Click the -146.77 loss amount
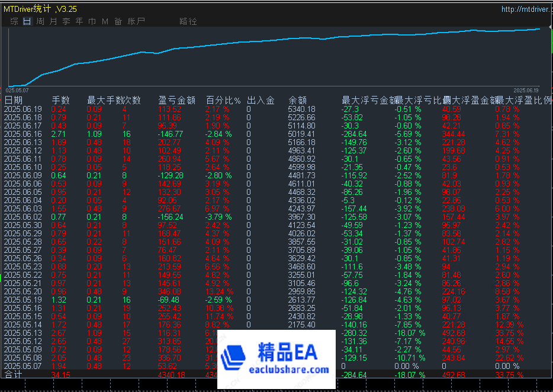The width and height of the screenshot is (553, 392). click(171, 134)
